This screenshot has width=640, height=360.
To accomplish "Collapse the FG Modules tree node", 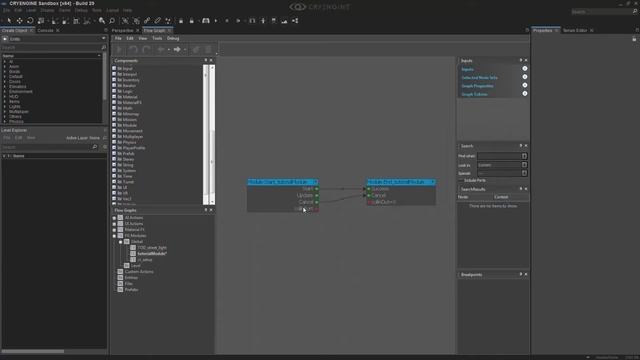I will pyautogui.click(x=114, y=236).
